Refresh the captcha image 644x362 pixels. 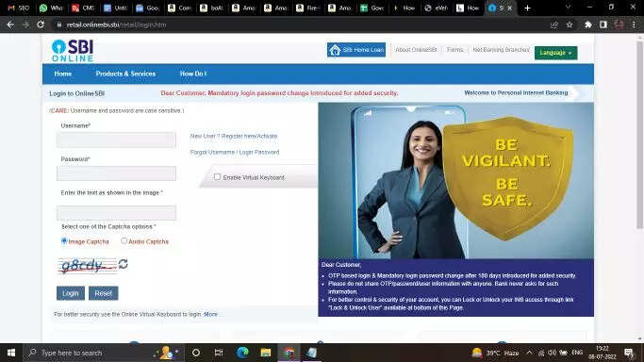[x=124, y=264]
